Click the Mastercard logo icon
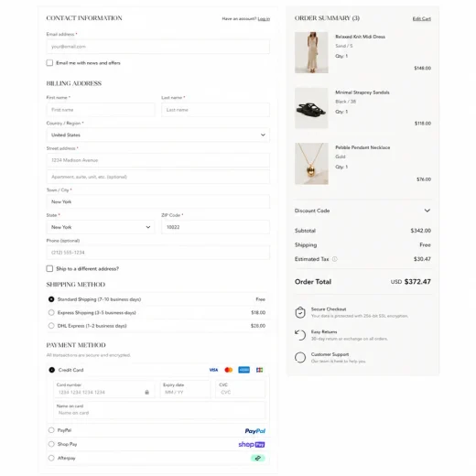The height and width of the screenshot is (476, 476). [229, 370]
